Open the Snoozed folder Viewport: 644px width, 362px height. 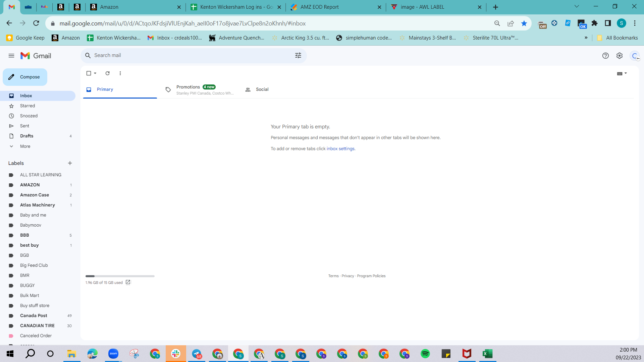click(x=38, y=116)
